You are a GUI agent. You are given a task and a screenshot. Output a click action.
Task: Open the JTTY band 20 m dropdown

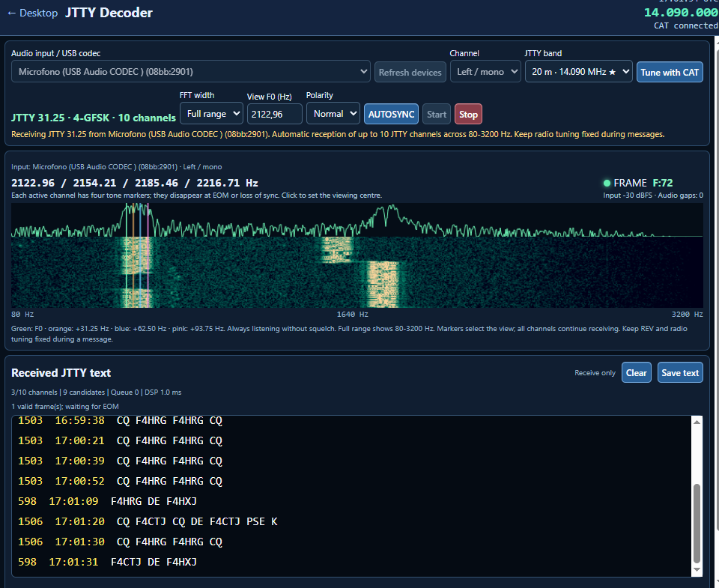(x=578, y=72)
